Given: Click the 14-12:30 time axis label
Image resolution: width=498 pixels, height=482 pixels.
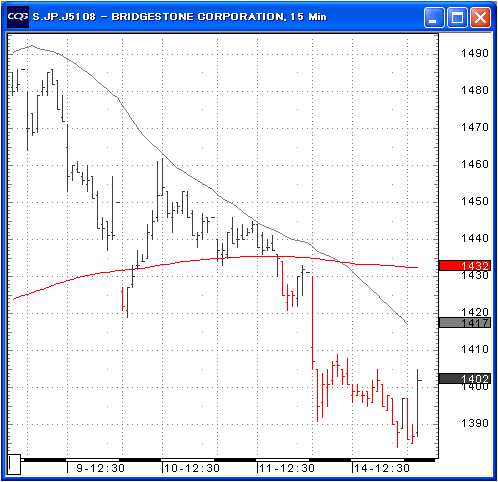Looking at the screenshot, I should [382, 468].
